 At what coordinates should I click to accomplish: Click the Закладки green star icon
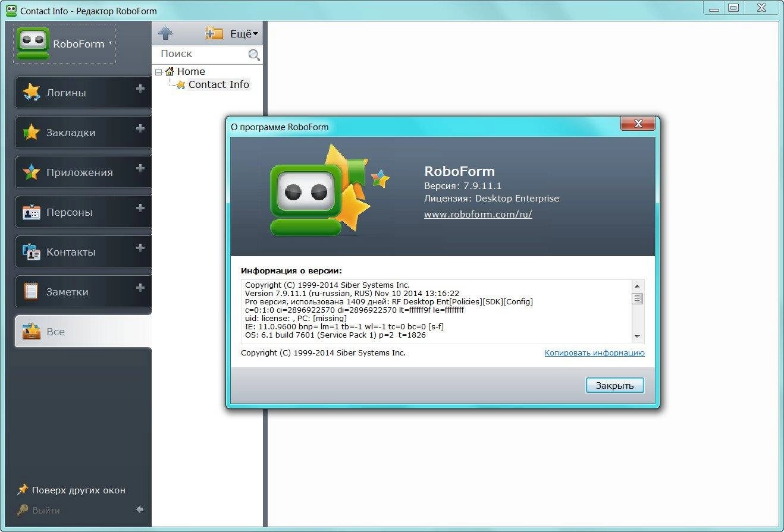[31, 133]
